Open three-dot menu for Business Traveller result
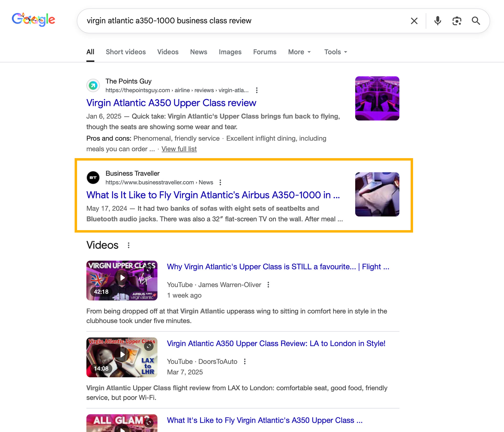This screenshot has height=432, width=504. pos(220,182)
